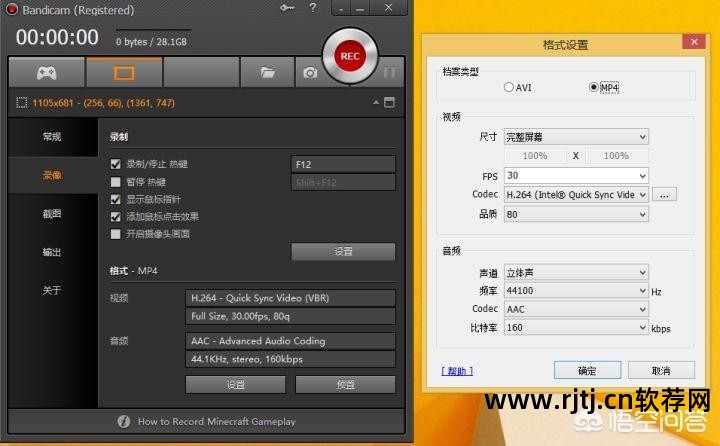The height and width of the screenshot is (446, 720).
Task: Enable the 暂停 热键 checkbox
Action: pyautogui.click(x=116, y=182)
